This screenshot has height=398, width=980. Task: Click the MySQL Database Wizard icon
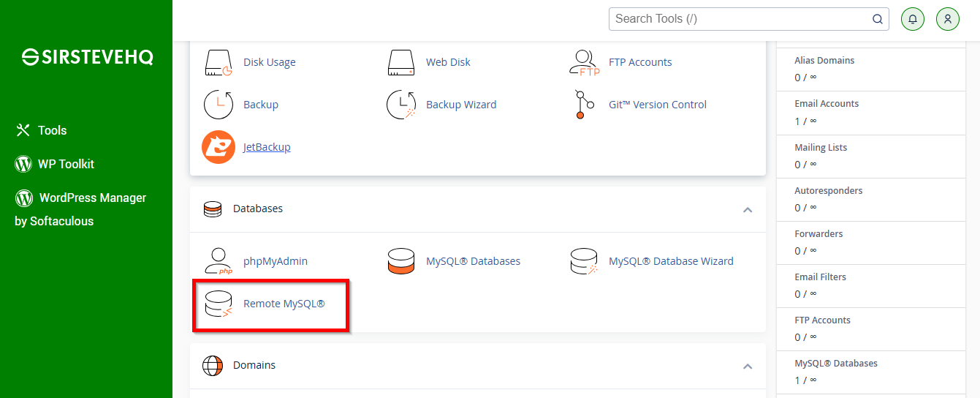click(584, 261)
